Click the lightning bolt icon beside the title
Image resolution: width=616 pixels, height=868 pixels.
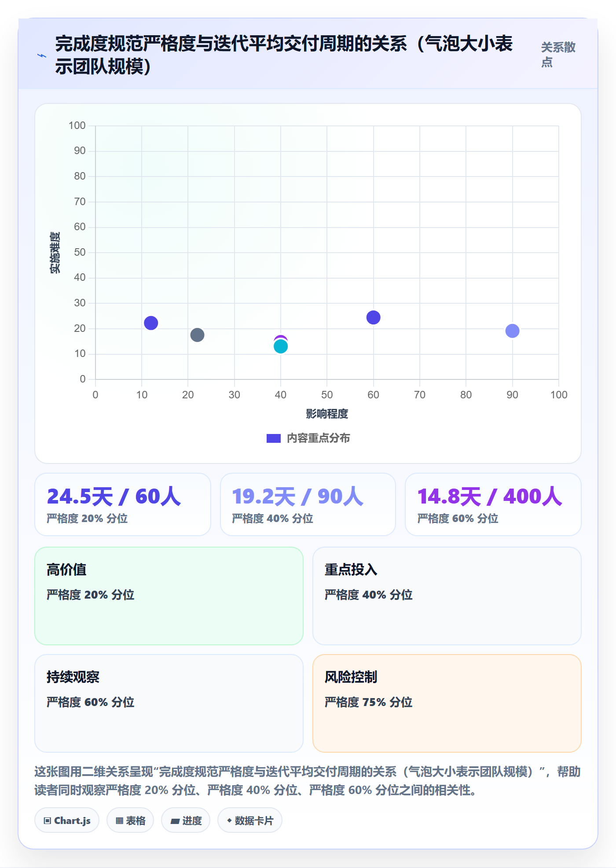(x=42, y=55)
